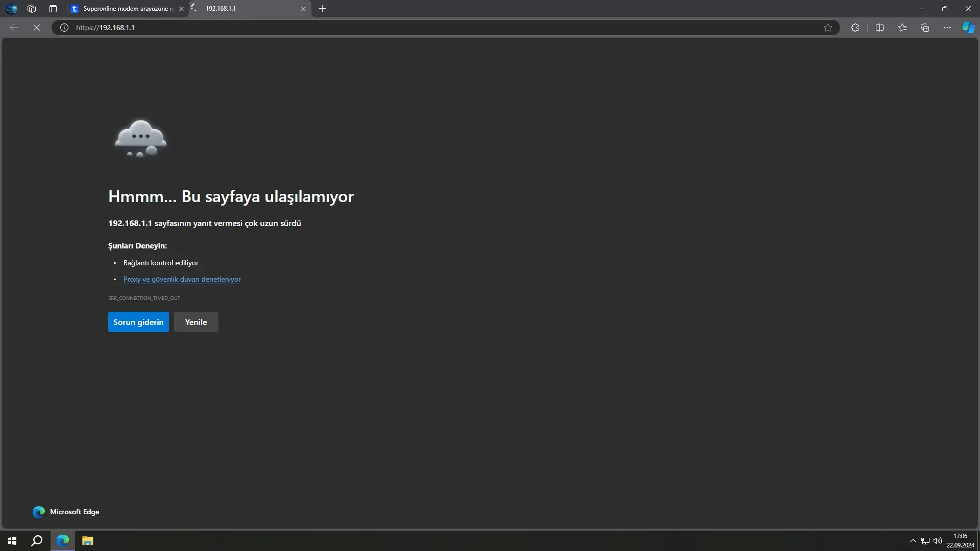980x551 pixels.
Task: Click the Şunları Deneyin: text
Action: tap(137, 246)
